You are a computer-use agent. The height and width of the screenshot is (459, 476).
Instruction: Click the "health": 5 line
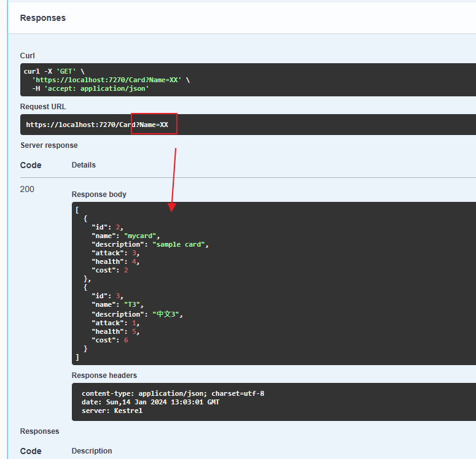tap(115, 331)
